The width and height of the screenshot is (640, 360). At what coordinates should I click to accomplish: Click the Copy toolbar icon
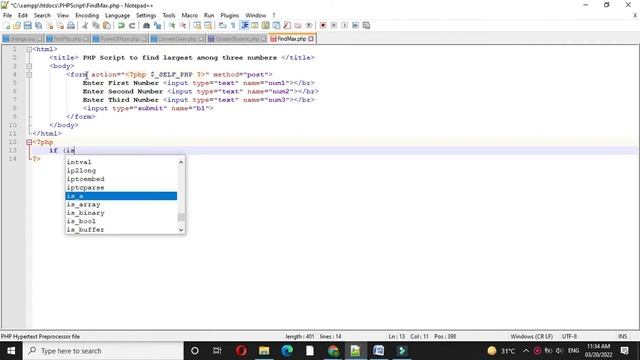[96, 25]
